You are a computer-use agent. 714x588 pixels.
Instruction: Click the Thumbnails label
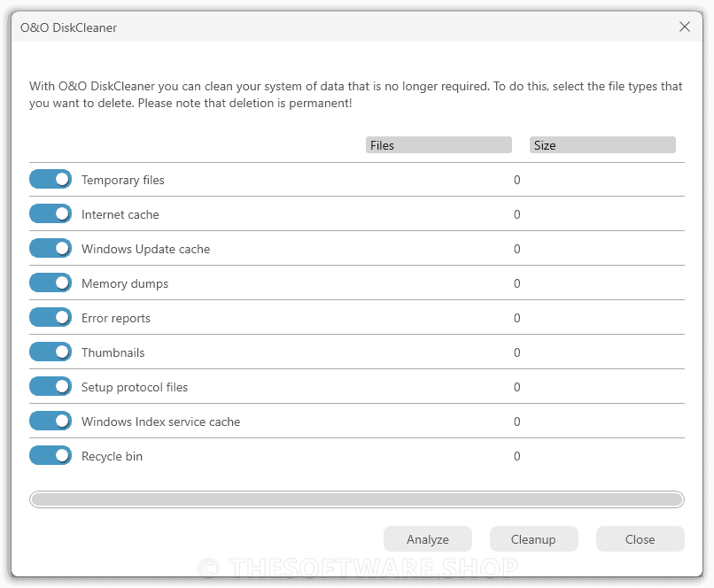pyautogui.click(x=113, y=352)
